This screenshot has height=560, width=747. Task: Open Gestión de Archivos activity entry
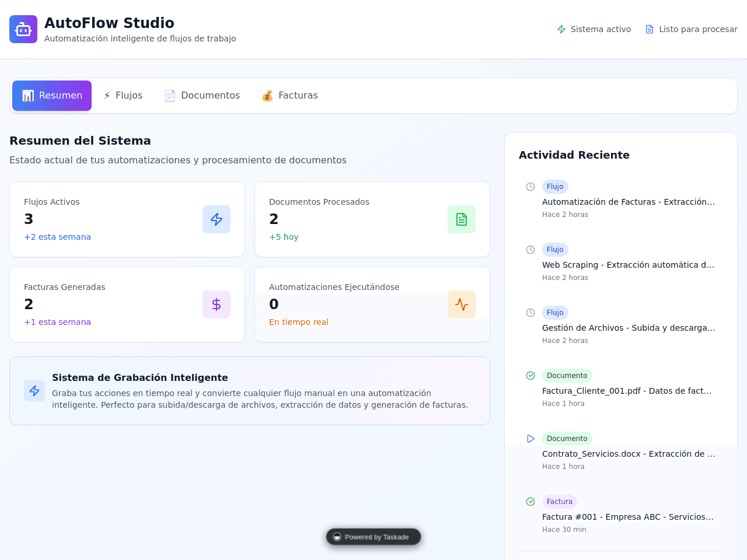[621, 325]
